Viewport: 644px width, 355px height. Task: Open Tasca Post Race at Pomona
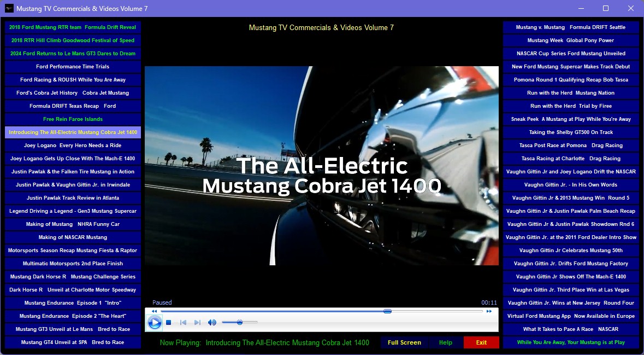pyautogui.click(x=571, y=145)
